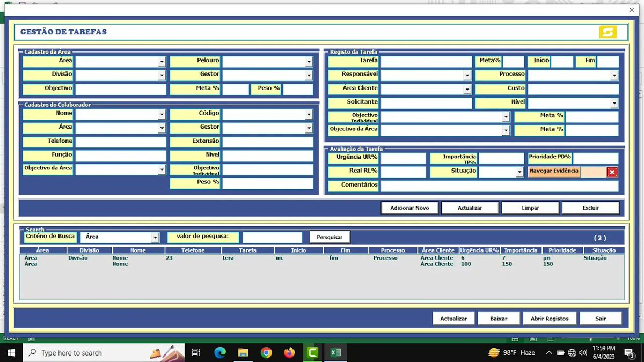The image size is (644, 362).
Task: Click Sair to exit the form
Action: 601,317
